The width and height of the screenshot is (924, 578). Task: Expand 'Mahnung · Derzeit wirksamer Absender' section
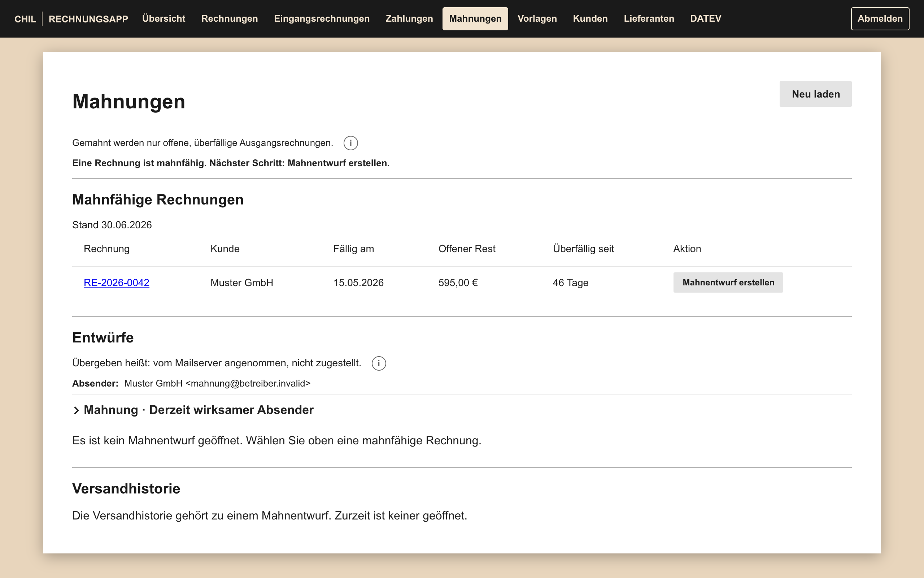click(193, 410)
